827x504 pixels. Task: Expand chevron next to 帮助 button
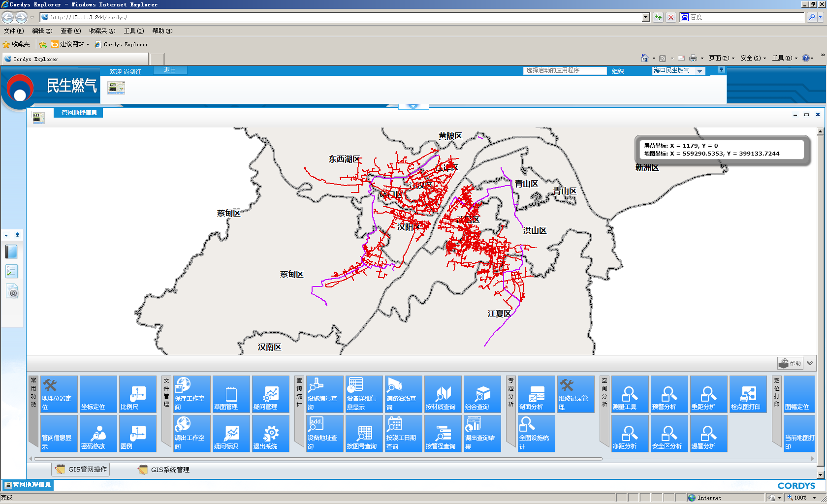pyautogui.click(x=810, y=363)
